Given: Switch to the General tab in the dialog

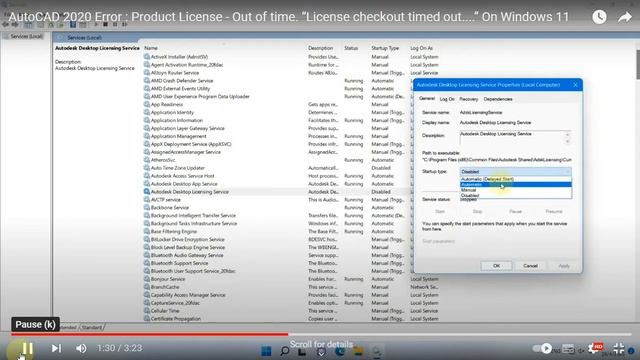Looking at the screenshot, I should pos(427,98).
